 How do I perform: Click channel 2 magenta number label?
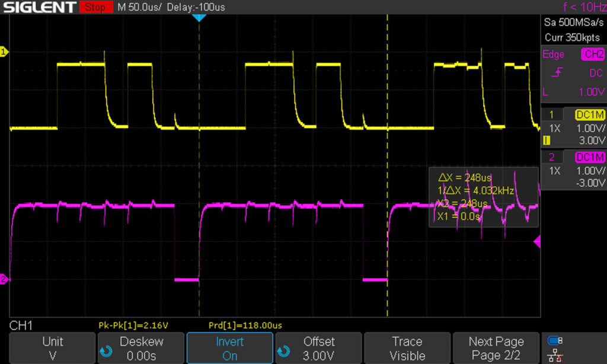click(x=552, y=157)
